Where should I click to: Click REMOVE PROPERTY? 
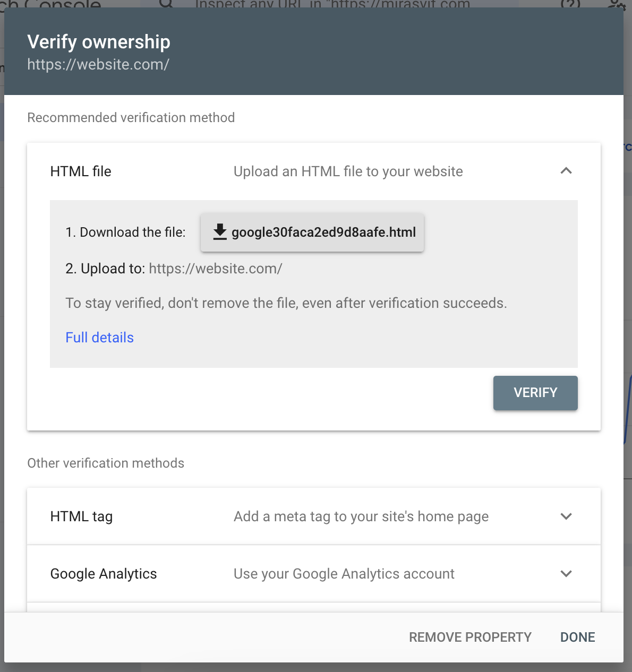coord(470,637)
